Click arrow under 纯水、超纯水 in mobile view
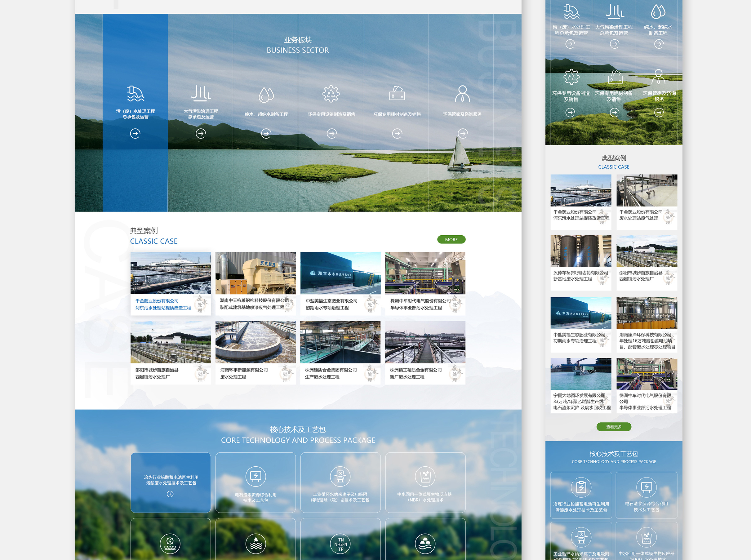751x560 pixels. 659,44
